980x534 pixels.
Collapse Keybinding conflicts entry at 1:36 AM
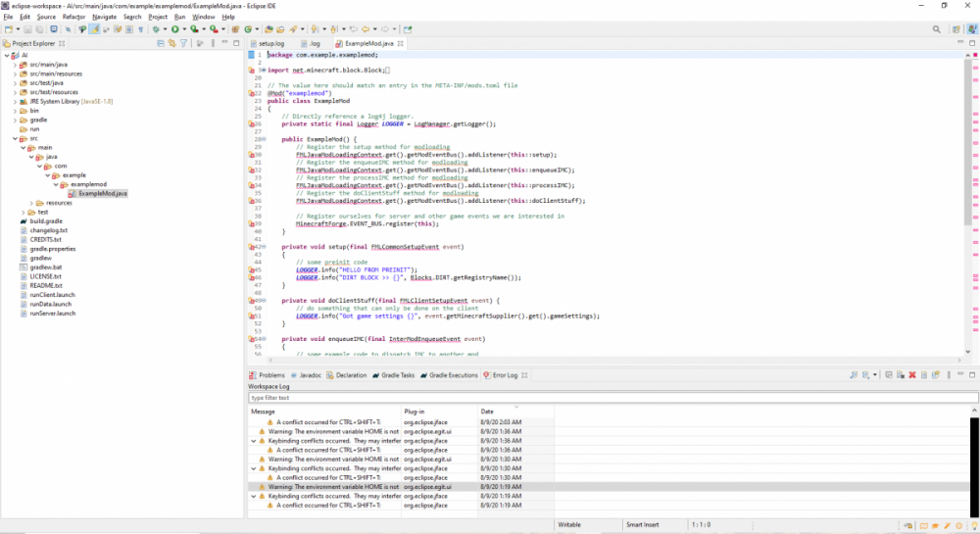(x=254, y=441)
